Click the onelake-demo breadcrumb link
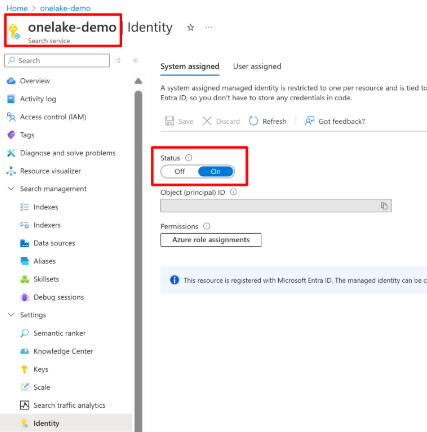This screenshot has height=432, width=427. point(65,8)
